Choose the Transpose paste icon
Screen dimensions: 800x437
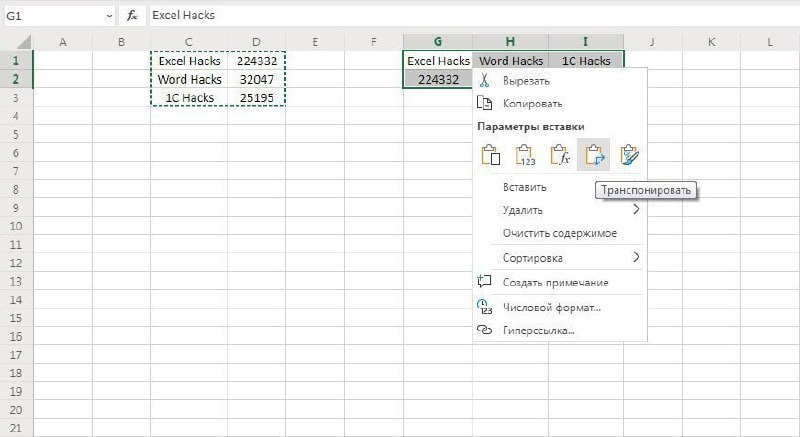pos(593,155)
